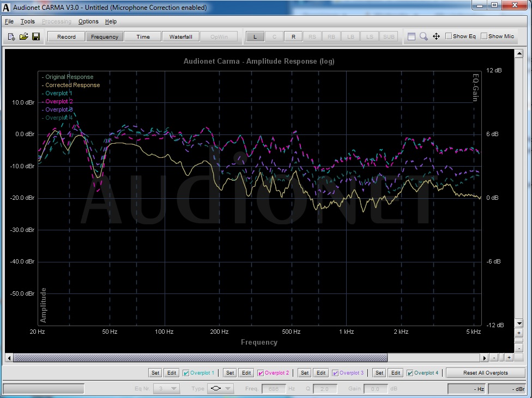Select the zoom magnifier tool
Screen dimensions: 532x398
(x=424, y=36)
